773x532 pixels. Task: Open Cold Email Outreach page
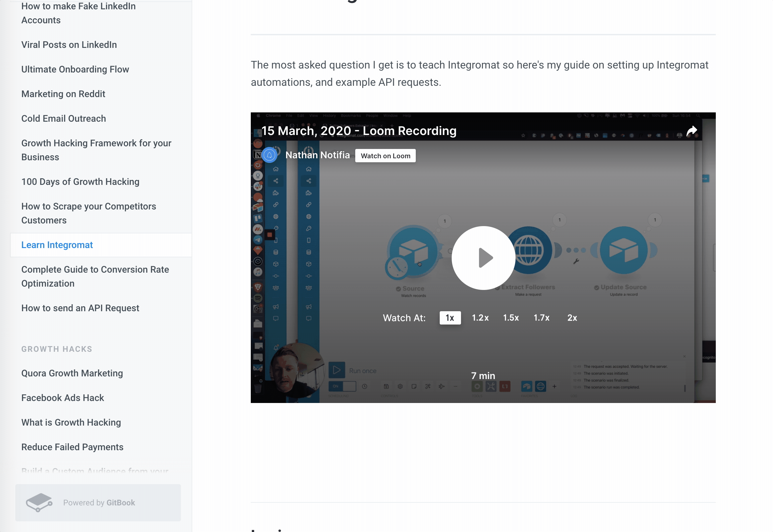[63, 119]
